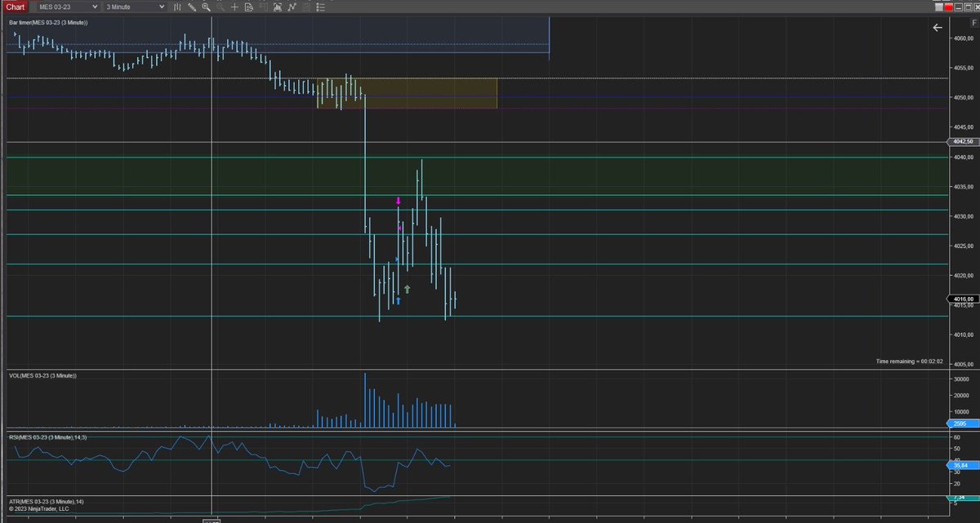Click the Zoom In magnifier icon
The height and width of the screenshot is (523, 980).
click(x=206, y=7)
